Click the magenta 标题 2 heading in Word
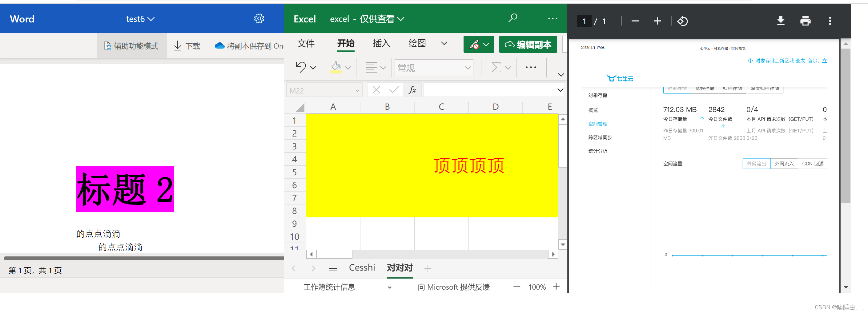The width and height of the screenshot is (868, 313). tap(125, 189)
